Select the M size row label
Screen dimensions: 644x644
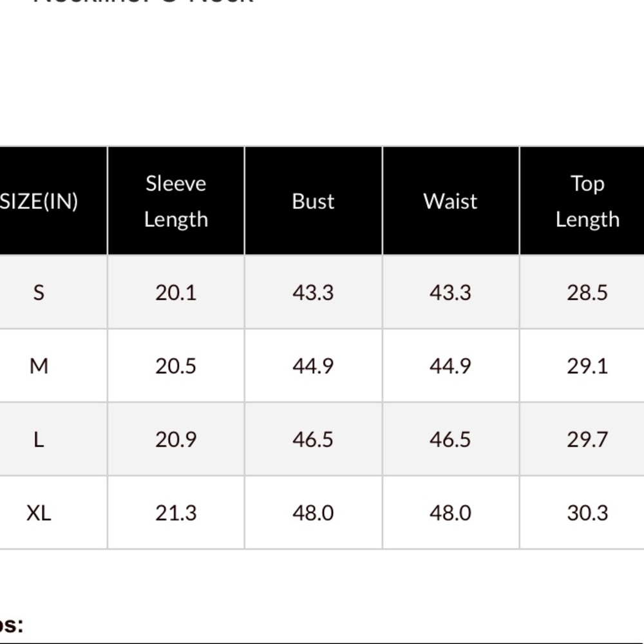[x=39, y=366]
